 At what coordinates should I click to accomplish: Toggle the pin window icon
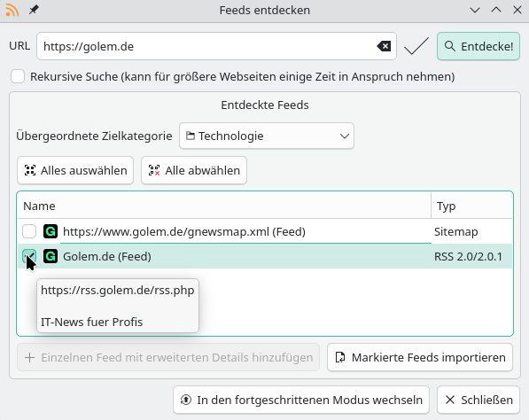34,10
